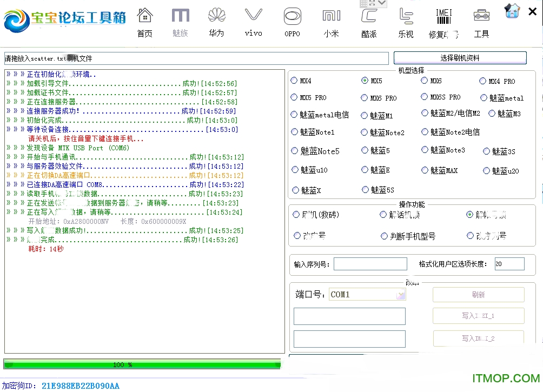Choose the 判断手机型号 operation
Screen dimensions: 543x392
click(384, 236)
